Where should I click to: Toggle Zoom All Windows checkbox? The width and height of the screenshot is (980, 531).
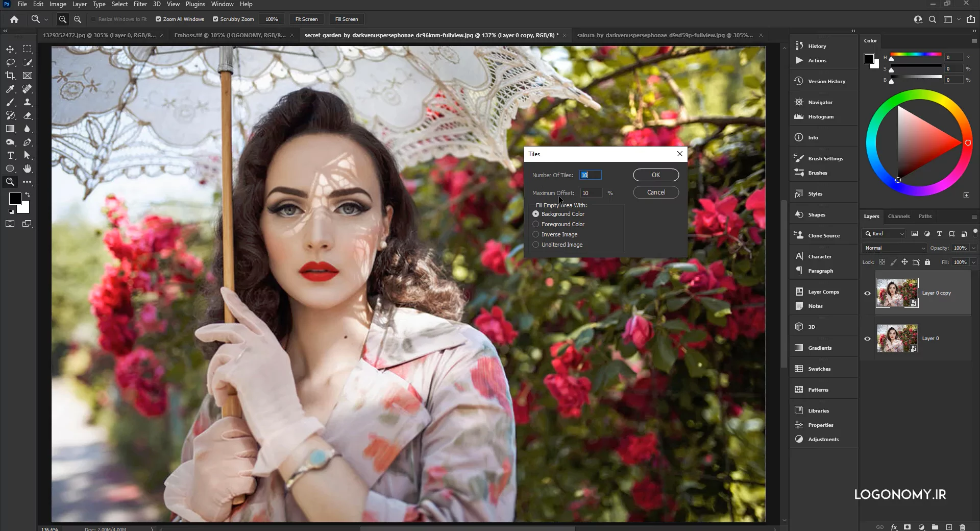158,19
